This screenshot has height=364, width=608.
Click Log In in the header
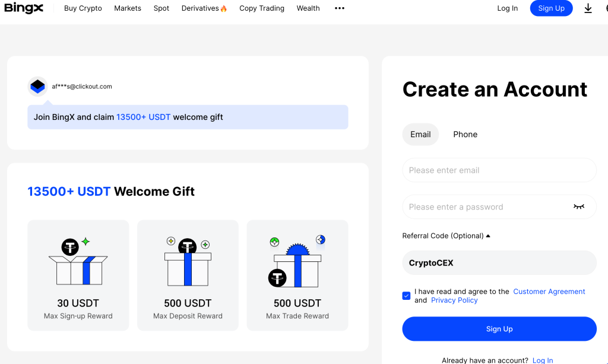507,8
